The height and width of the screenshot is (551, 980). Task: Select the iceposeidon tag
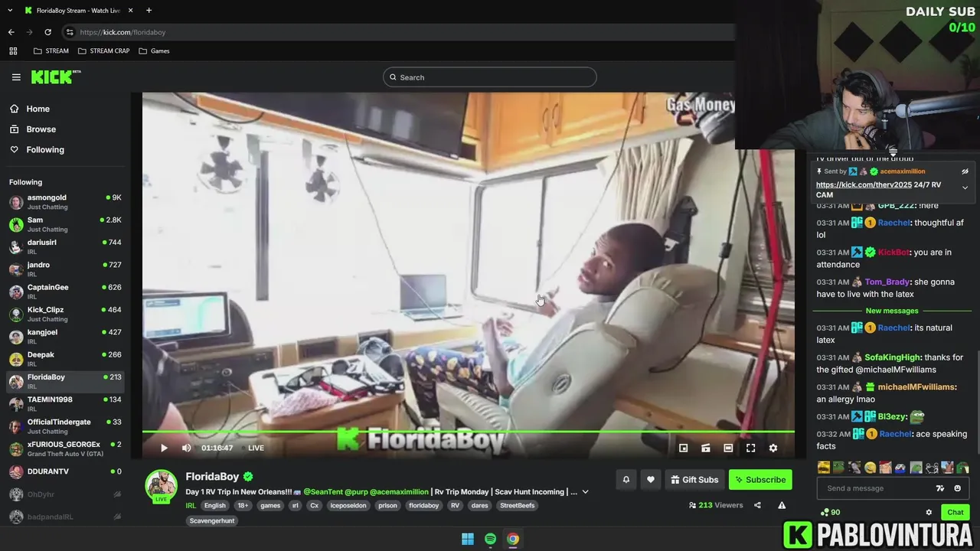[x=348, y=505]
